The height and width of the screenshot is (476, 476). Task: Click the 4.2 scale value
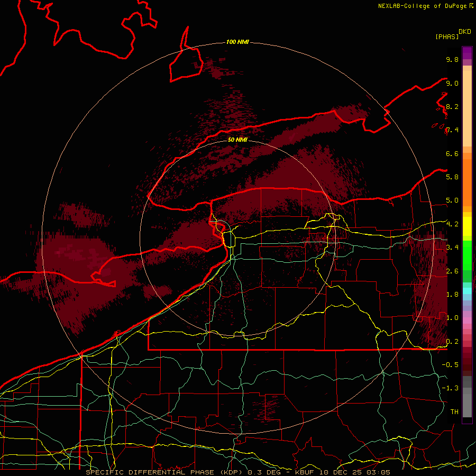click(x=452, y=224)
